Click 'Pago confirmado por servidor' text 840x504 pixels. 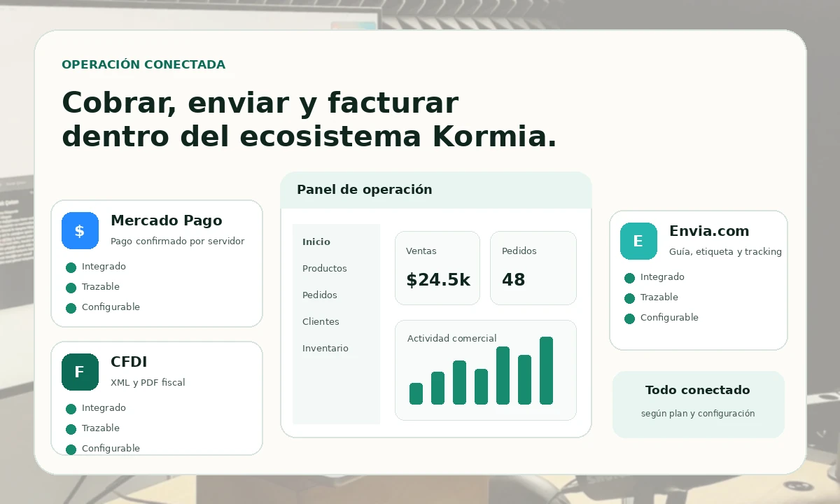(x=178, y=241)
